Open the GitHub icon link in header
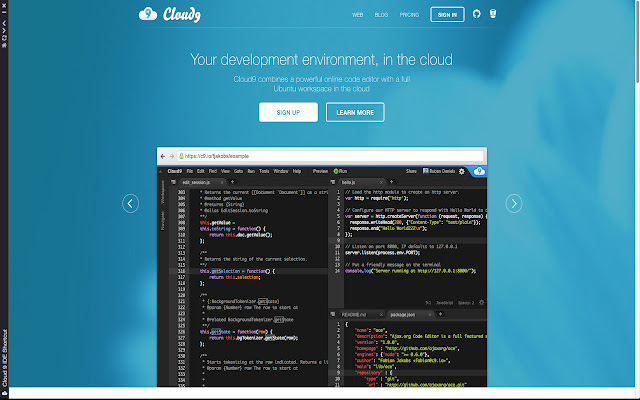The height and width of the screenshot is (400, 640). point(476,14)
